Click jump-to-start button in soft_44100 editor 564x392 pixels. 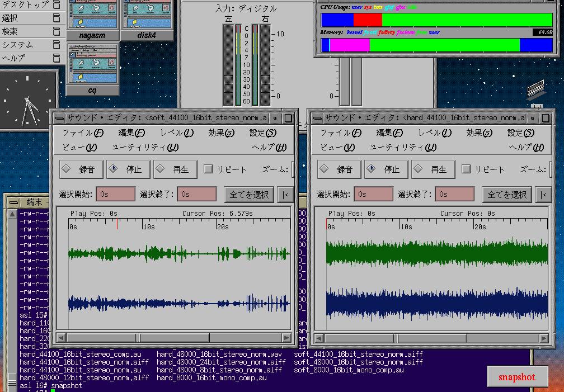(x=285, y=195)
